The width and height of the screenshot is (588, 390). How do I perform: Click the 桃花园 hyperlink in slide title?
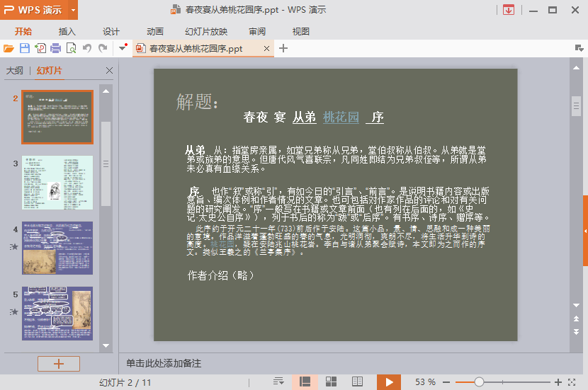pos(341,117)
